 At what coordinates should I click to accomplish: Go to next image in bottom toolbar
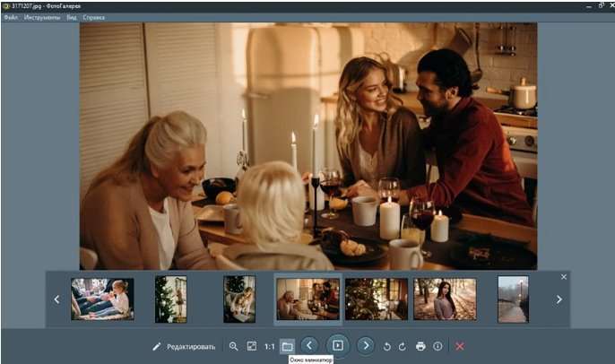[366, 345]
